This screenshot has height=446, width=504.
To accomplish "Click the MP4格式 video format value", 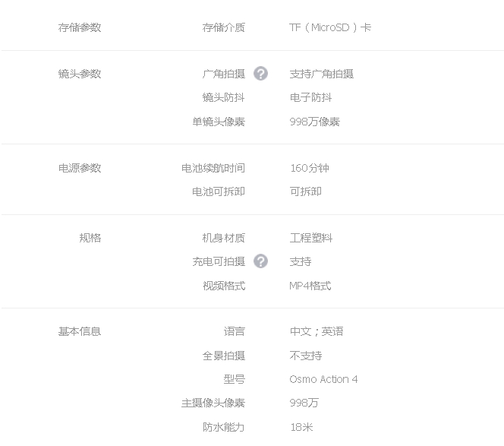I will 310,286.
